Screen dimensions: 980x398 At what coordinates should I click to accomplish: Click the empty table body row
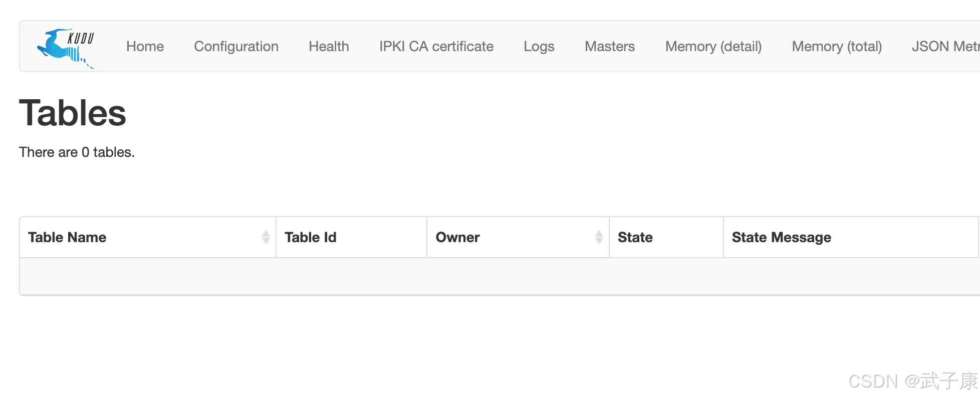coord(499,276)
